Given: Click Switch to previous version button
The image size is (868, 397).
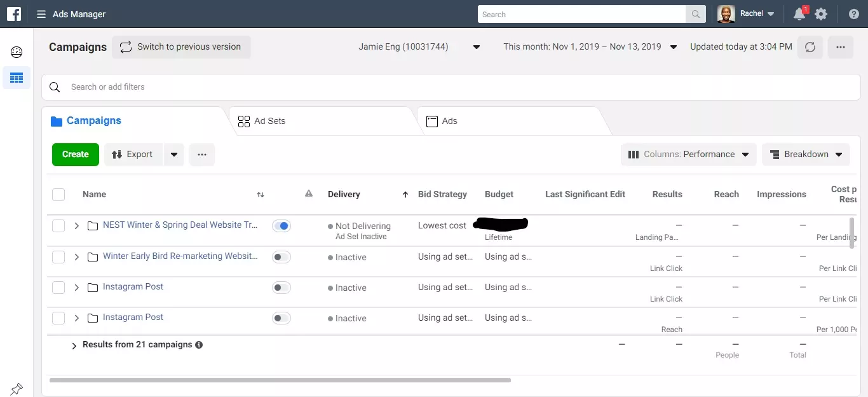Looking at the screenshot, I should click(181, 47).
